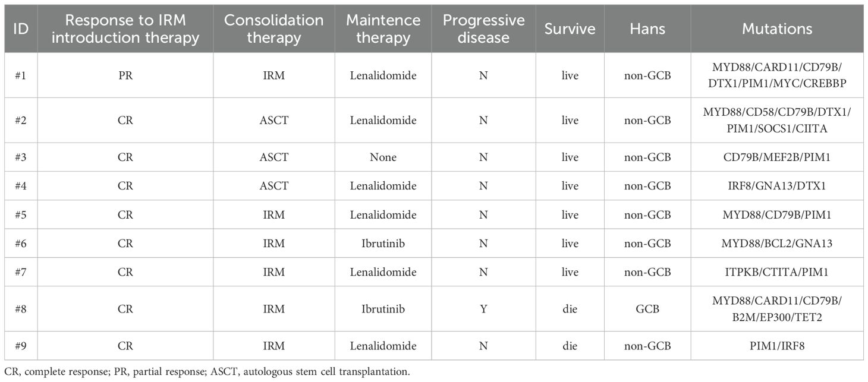Click the Hans column header
The image size is (868, 382).
point(647,29)
